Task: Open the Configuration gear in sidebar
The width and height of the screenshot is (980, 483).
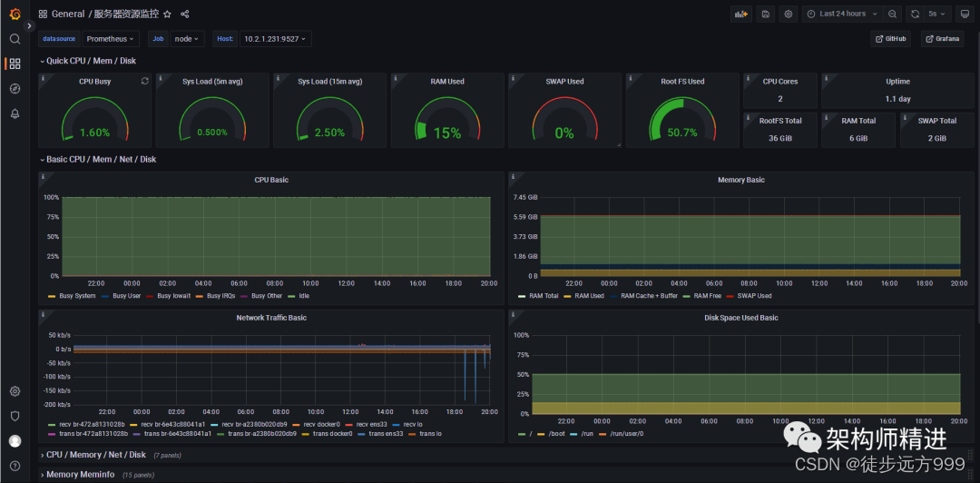Action: tap(15, 391)
